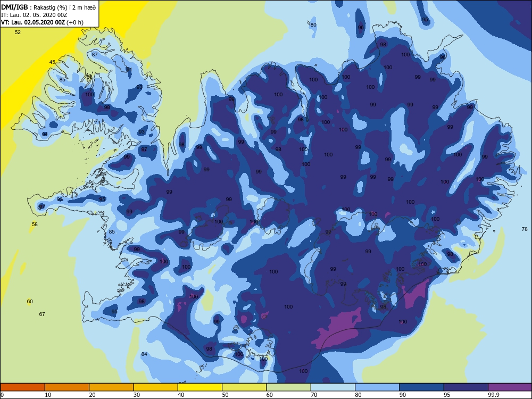This screenshot has height=399, width=532.
Task: Click the '67' humidity value on map
Action: (42, 314)
